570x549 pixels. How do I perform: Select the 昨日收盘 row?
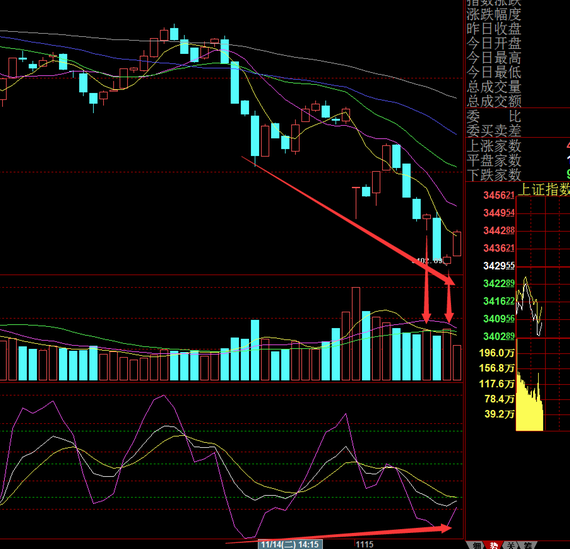(494, 29)
